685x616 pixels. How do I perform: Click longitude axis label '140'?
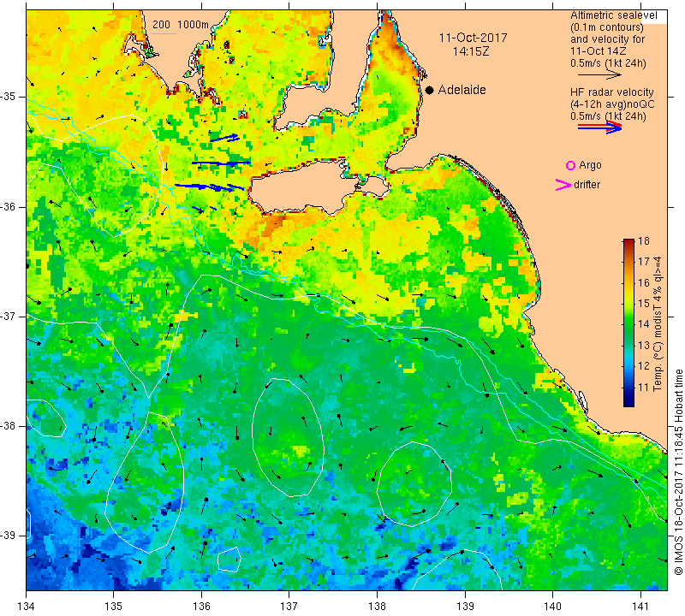pos(552,607)
